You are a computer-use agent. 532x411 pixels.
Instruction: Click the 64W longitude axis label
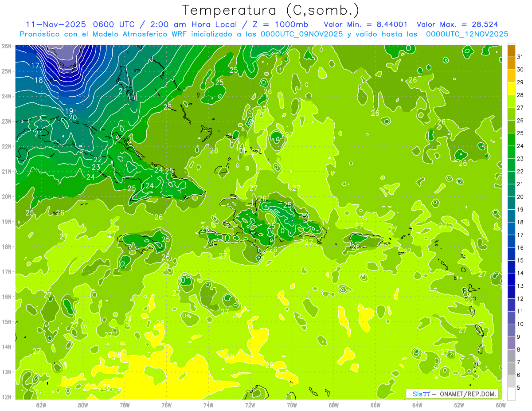[x=417, y=405]
